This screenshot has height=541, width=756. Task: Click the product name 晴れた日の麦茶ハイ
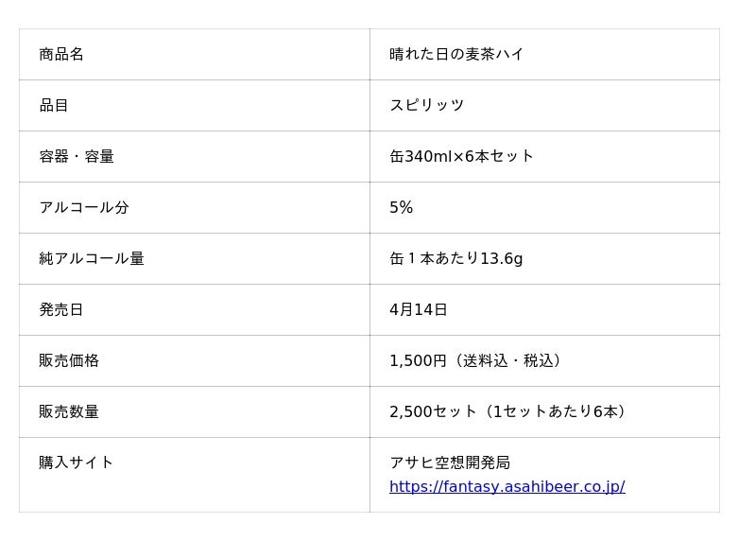point(456,55)
